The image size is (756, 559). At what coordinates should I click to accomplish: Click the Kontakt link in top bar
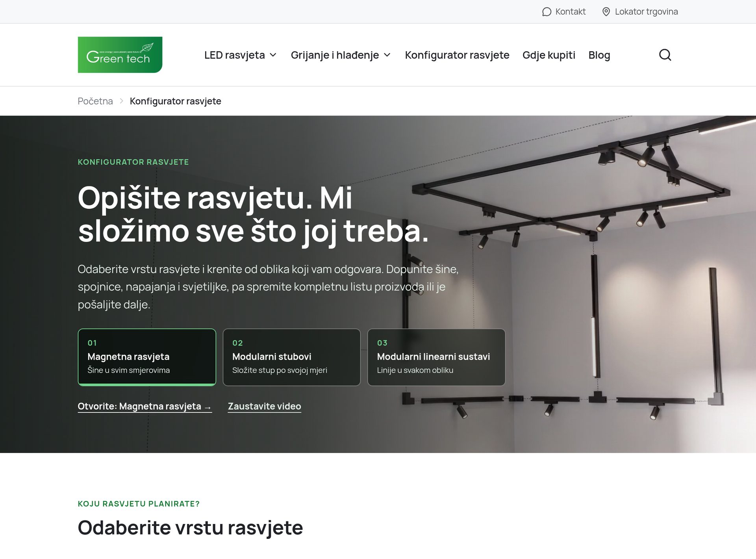tap(564, 12)
